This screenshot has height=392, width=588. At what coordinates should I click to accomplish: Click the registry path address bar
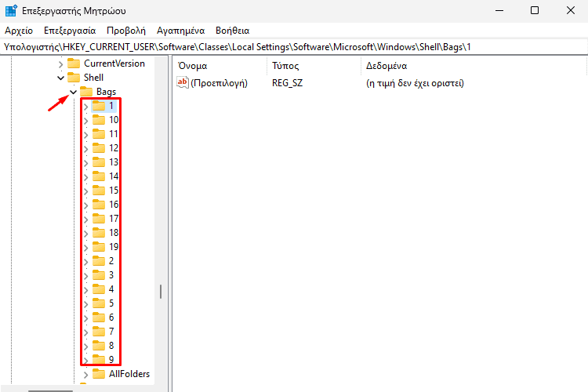294,47
